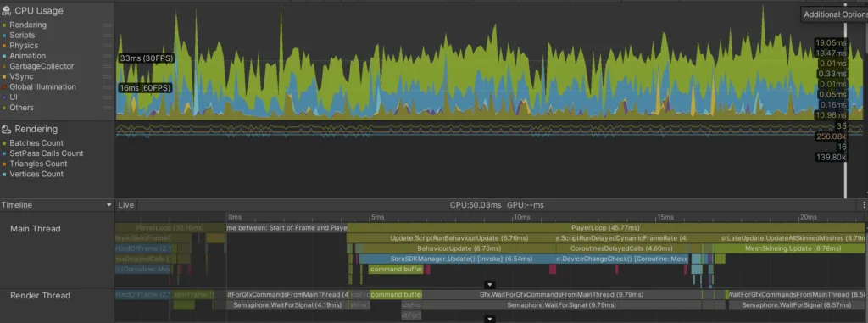Image resolution: width=868 pixels, height=323 pixels.
Task: Expand the Render Thread rows with the down arrow
Action: tap(489, 319)
